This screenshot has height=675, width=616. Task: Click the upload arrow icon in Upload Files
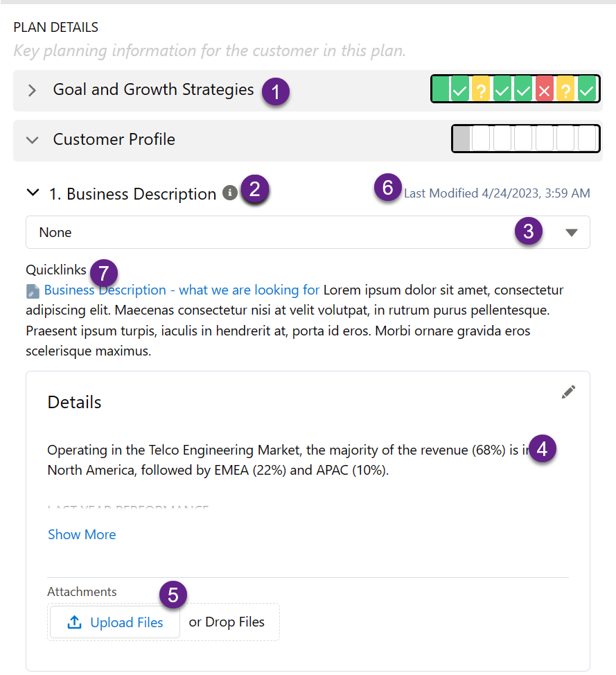(x=74, y=623)
